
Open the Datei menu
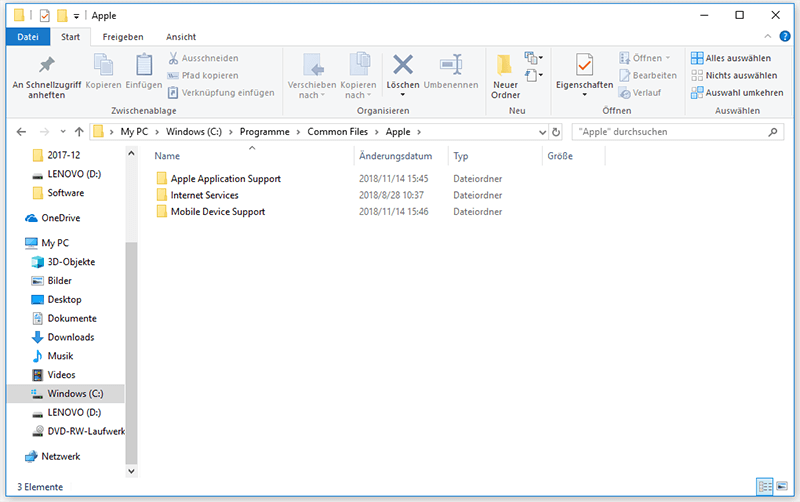(28, 37)
